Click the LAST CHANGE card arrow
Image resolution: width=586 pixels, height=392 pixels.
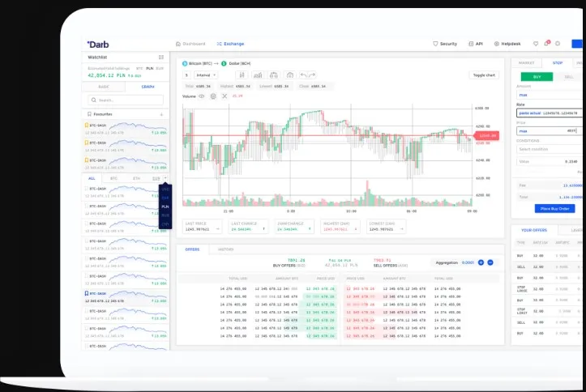tap(264, 229)
